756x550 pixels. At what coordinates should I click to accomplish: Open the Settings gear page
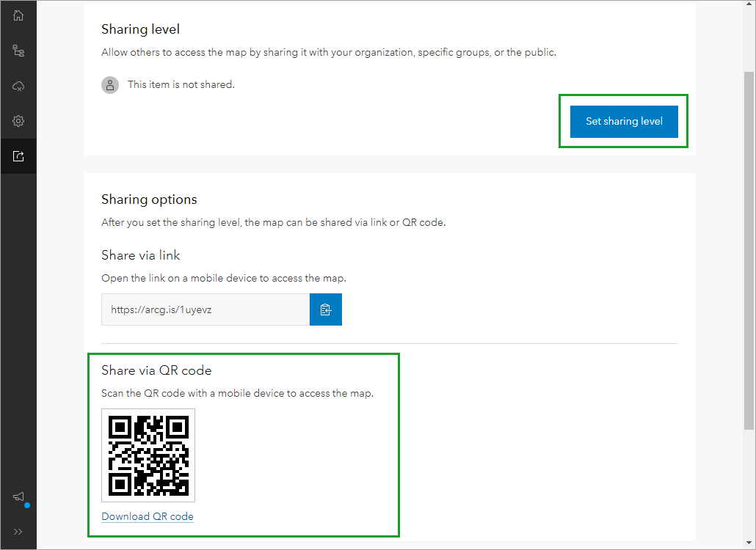pyautogui.click(x=18, y=121)
